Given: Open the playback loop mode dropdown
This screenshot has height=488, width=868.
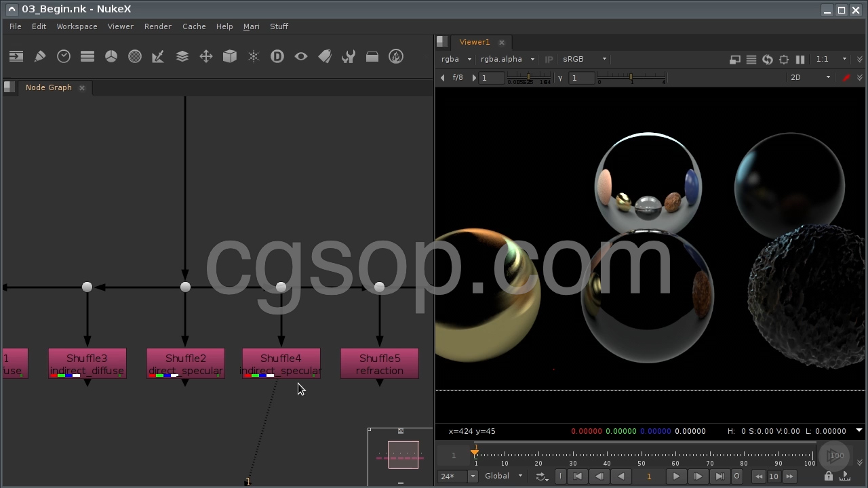Looking at the screenshot, I should tap(541, 476).
